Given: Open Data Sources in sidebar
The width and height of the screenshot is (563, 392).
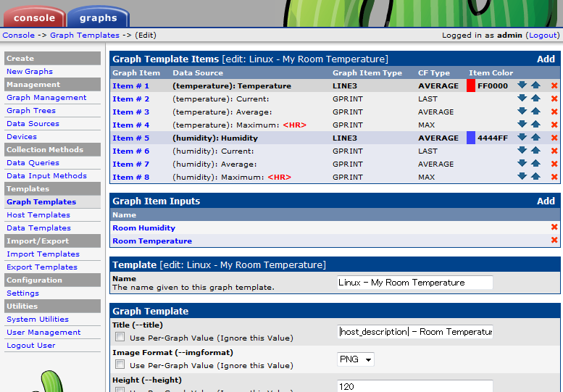Looking at the screenshot, I should (x=33, y=123).
